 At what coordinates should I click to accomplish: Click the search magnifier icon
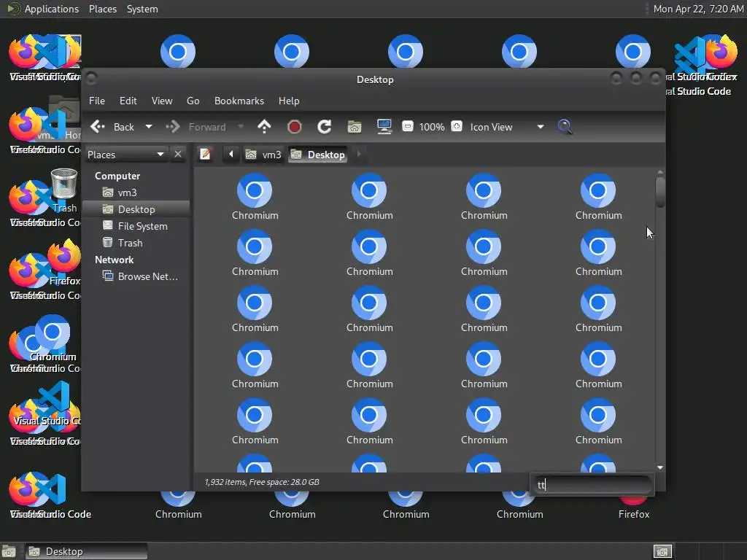[565, 127]
